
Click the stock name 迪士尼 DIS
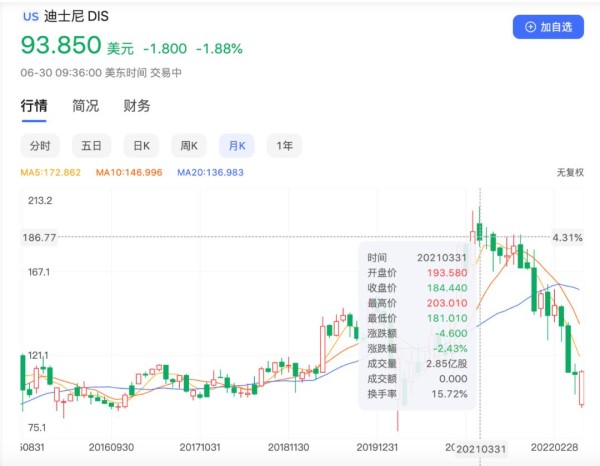point(76,16)
